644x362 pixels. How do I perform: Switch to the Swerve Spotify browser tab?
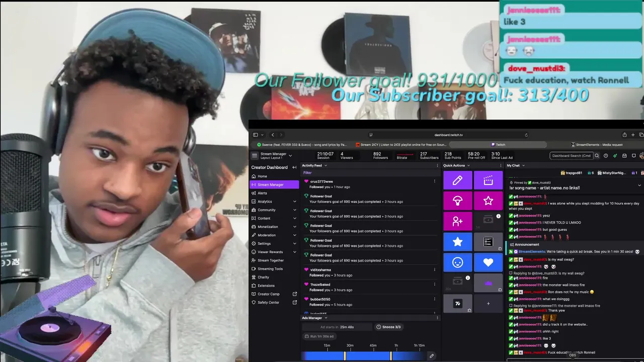pyautogui.click(x=301, y=145)
